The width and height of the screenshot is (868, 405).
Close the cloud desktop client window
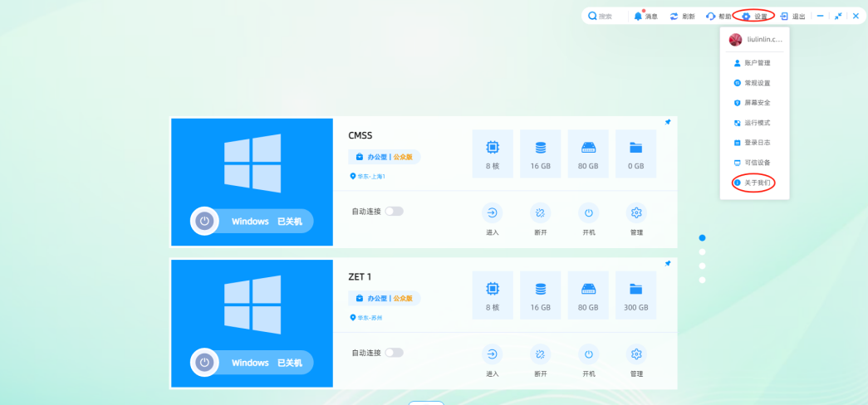(x=856, y=16)
